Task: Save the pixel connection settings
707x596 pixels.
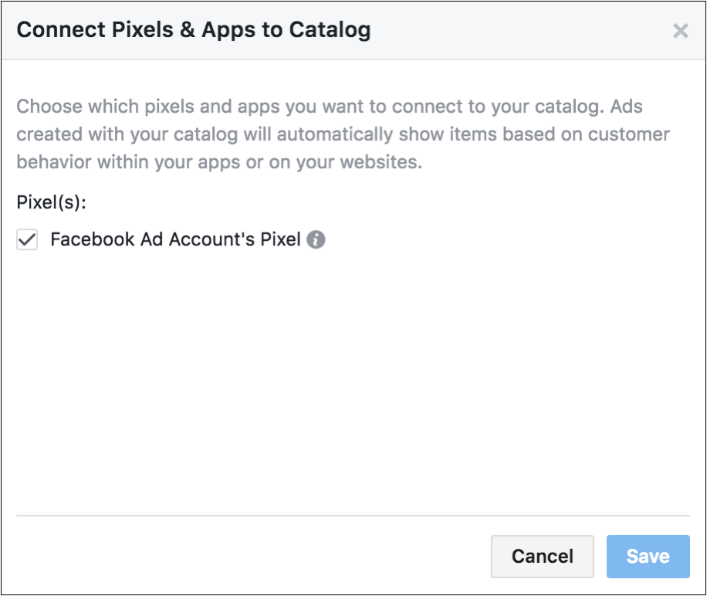Action: point(648,556)
